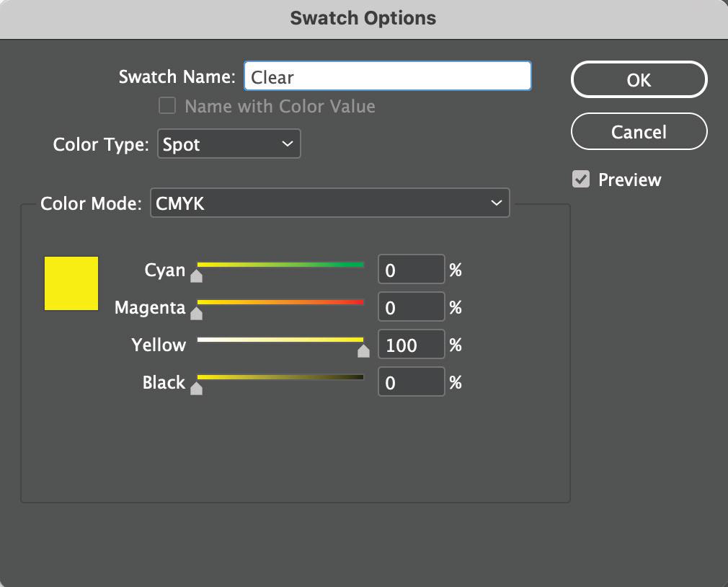The width and height of the screenshot is (728, 587).
Task: Click the Magenta slider thumb
Action: tap(196, 314)
